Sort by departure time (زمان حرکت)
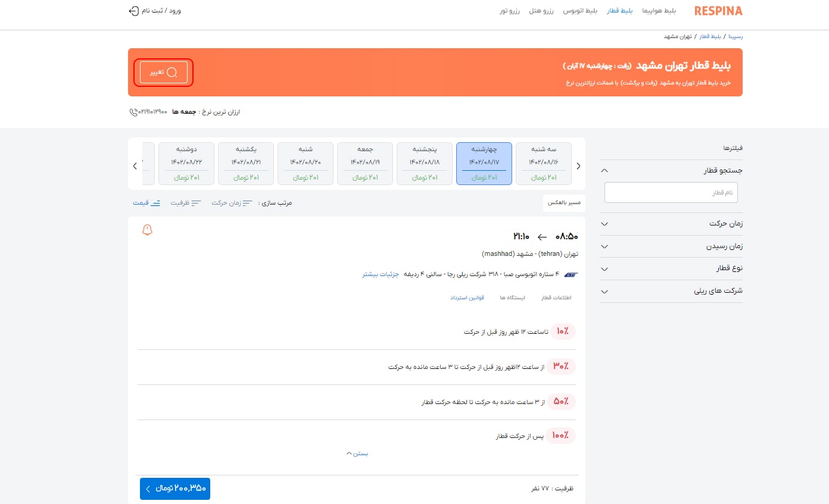 pyautogui.click(x=232, y=203)
